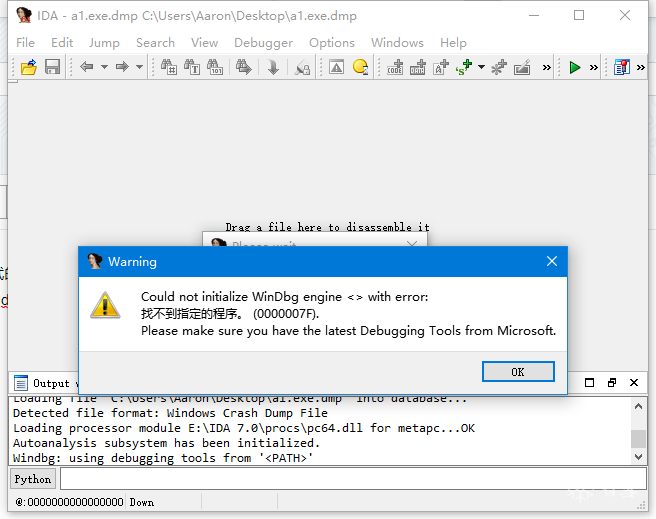This screenshot has width=656, height=519.
Task: Open the View menu
Action: (x=204, y=43)
